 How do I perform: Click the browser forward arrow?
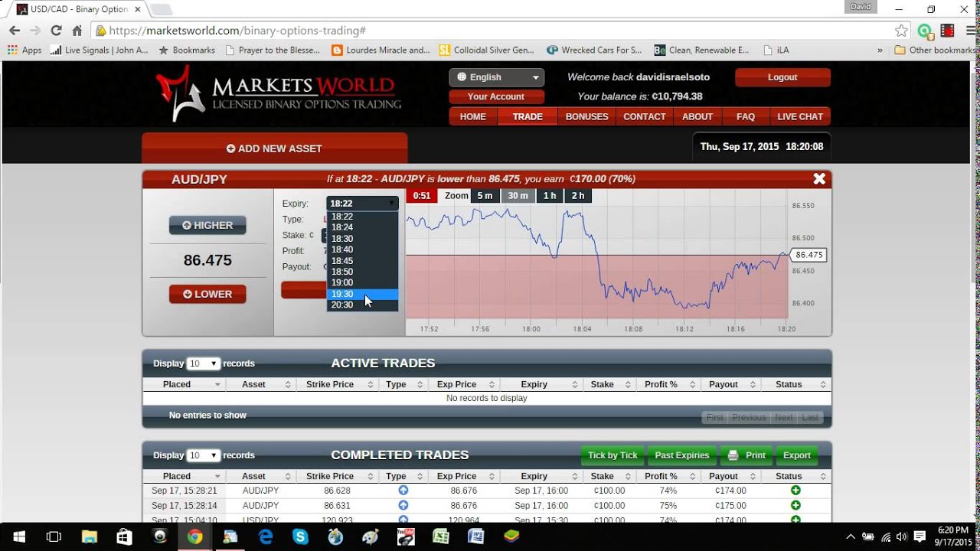(x=35, y=31)
